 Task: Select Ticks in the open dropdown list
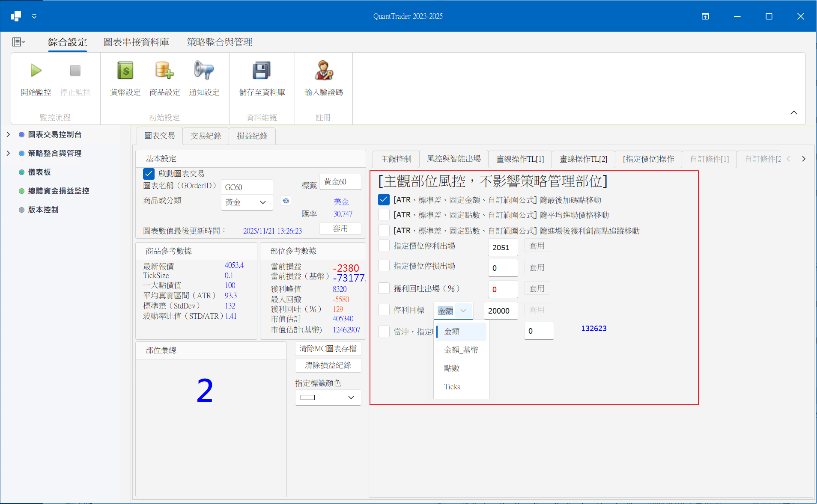[x=452, y=386]
